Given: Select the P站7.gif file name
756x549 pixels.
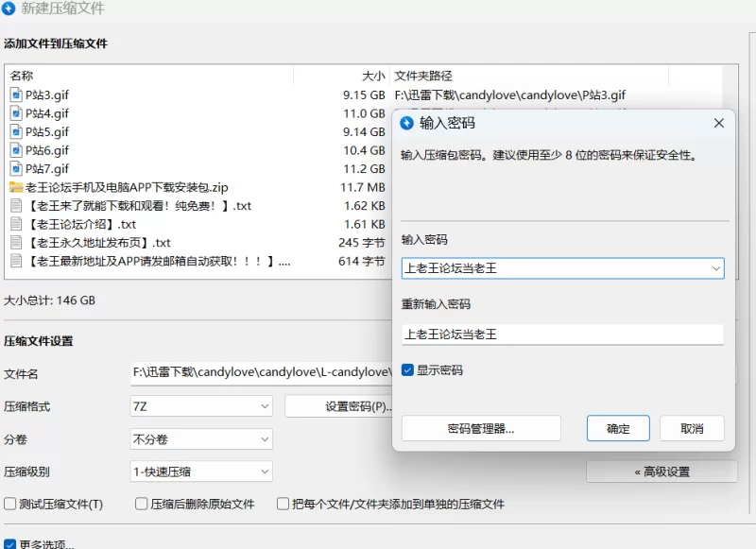Looking at the screenshot, I should pyautogui.click(x=47, y=169).
